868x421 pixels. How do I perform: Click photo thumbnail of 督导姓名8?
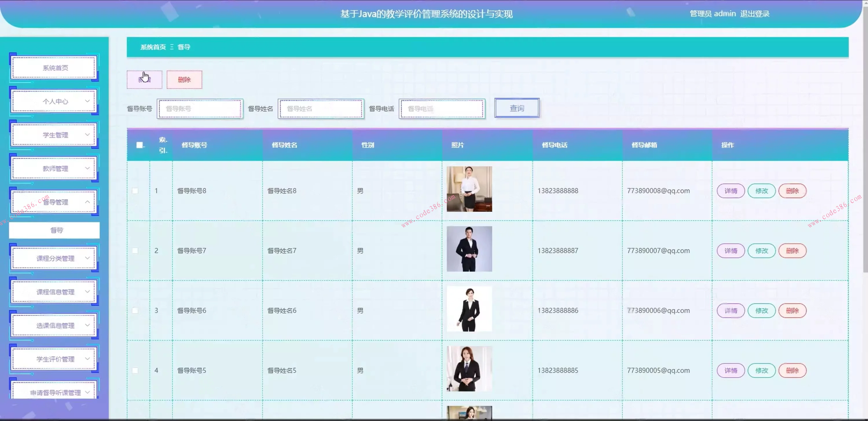(469, 189)
